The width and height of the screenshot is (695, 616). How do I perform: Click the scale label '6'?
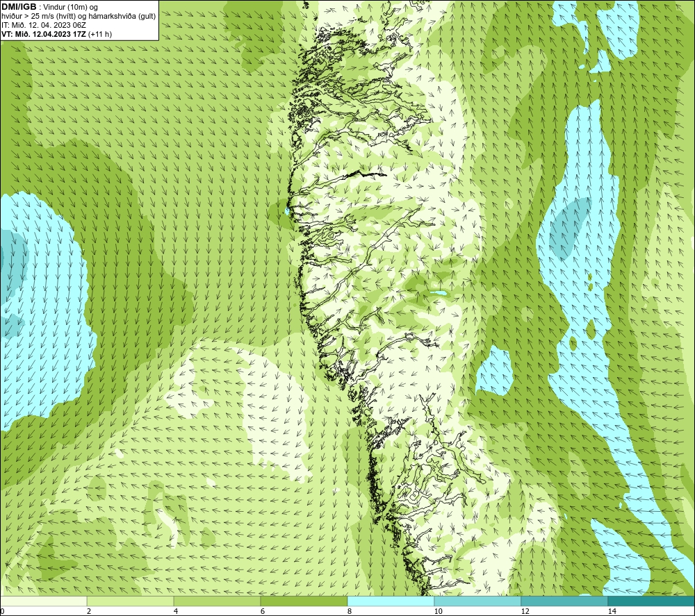[x=263, y=611]
